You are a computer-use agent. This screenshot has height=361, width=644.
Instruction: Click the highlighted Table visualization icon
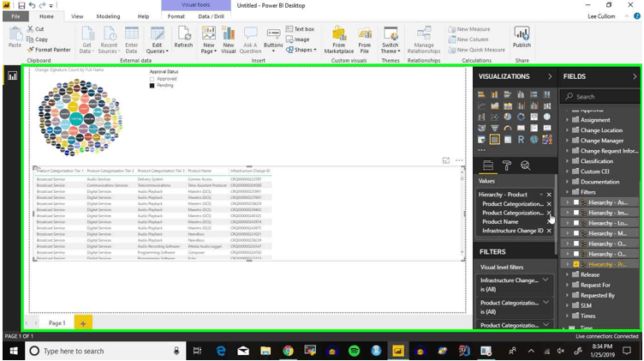(494, 140)
